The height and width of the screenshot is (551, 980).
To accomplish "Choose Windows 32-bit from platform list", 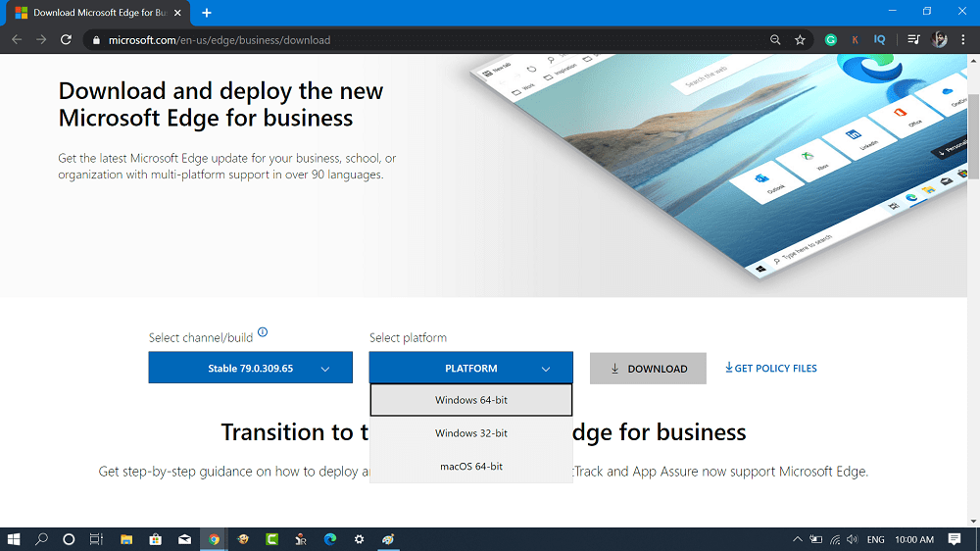I will (x=470, y=432).
